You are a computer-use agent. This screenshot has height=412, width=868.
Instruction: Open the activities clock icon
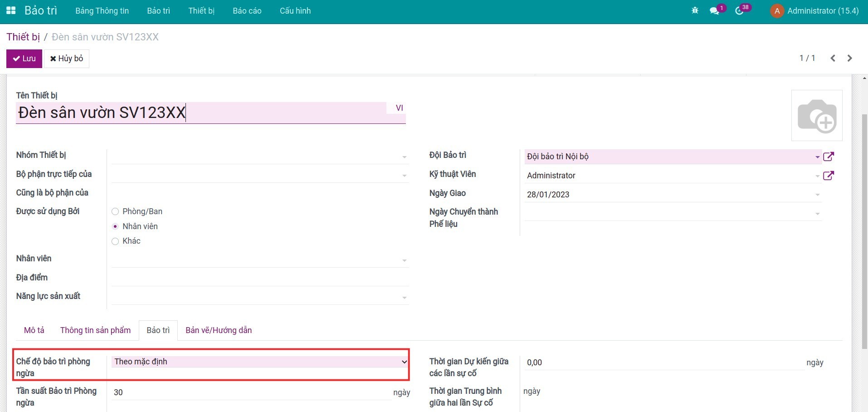click(739, 11)
